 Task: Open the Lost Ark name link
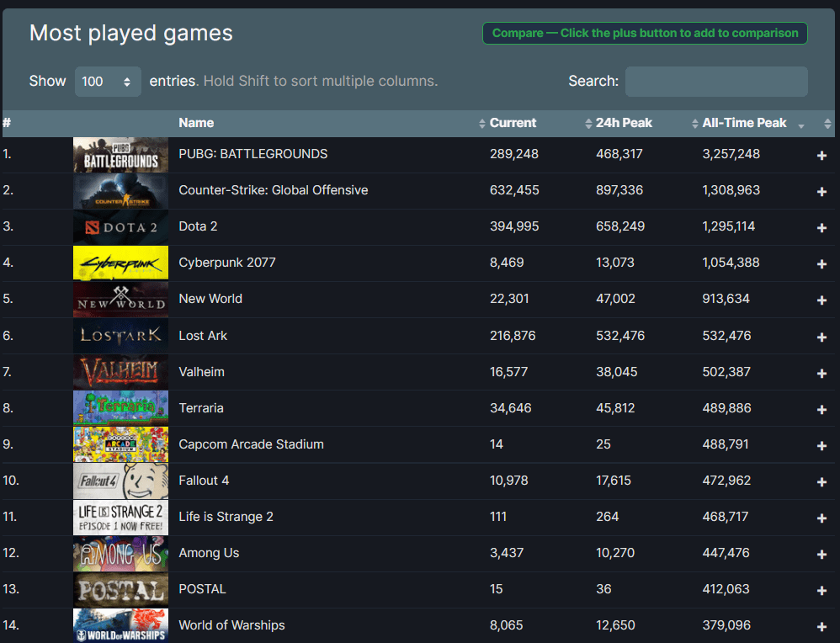[x=203, y=336]
